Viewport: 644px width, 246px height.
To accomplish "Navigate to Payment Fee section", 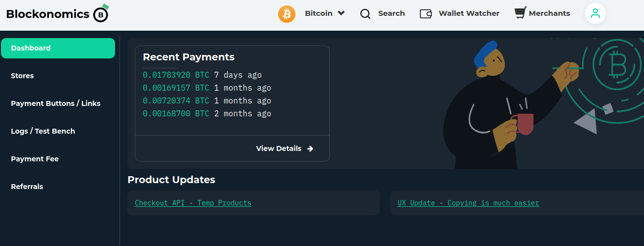I will tap(35, 159).
